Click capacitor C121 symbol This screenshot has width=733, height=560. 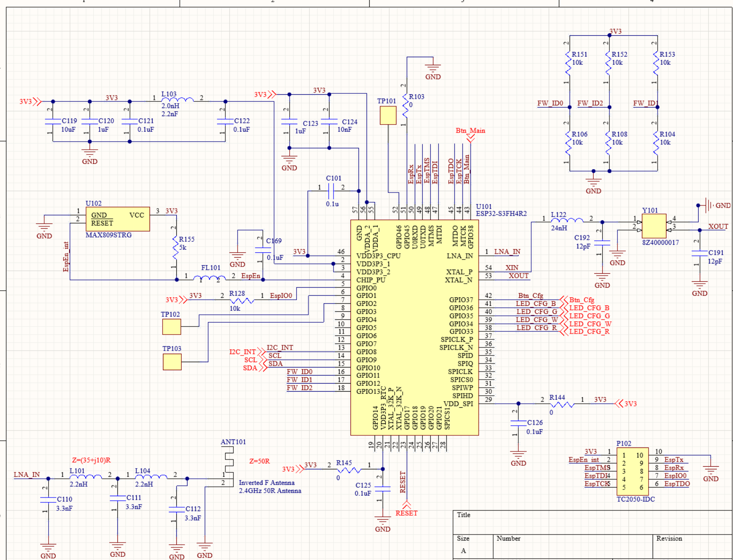coord(129,121)
